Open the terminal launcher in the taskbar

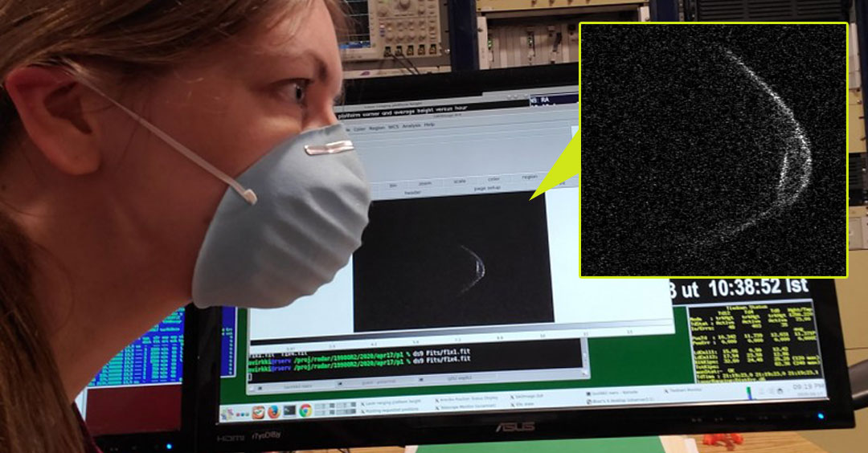click(x=289, y=411)
